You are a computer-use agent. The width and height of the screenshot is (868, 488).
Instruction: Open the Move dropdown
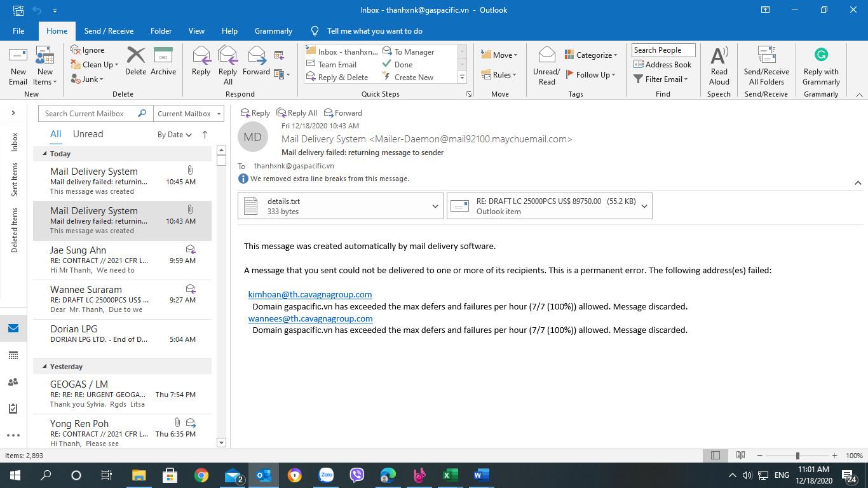click(499, 55)
